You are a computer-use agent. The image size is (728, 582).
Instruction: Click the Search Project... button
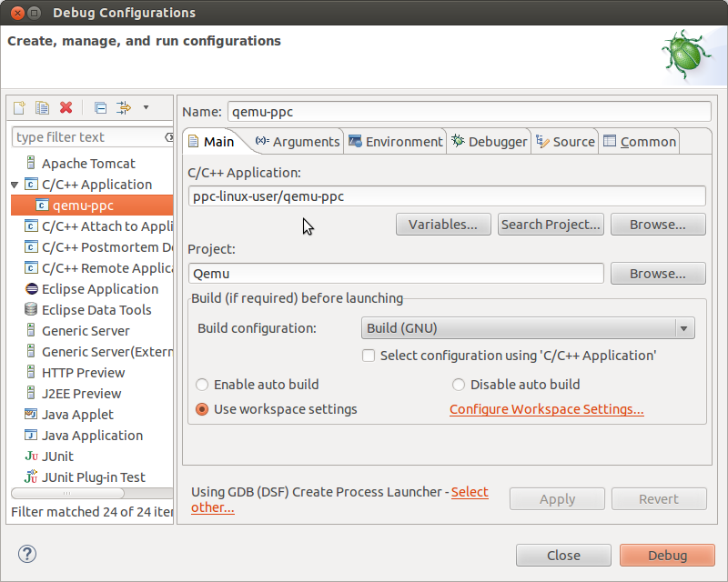pyautogui.click(x=551, y=225)
